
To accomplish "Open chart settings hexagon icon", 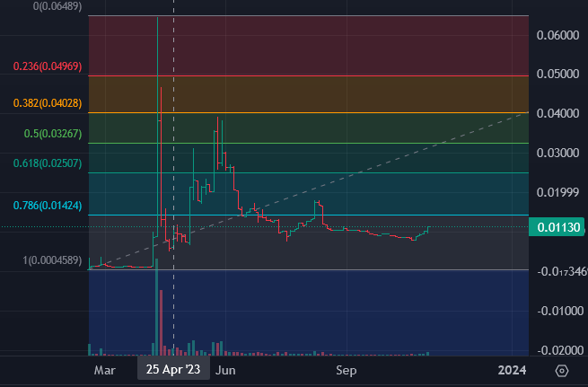I will coord(562,371).
